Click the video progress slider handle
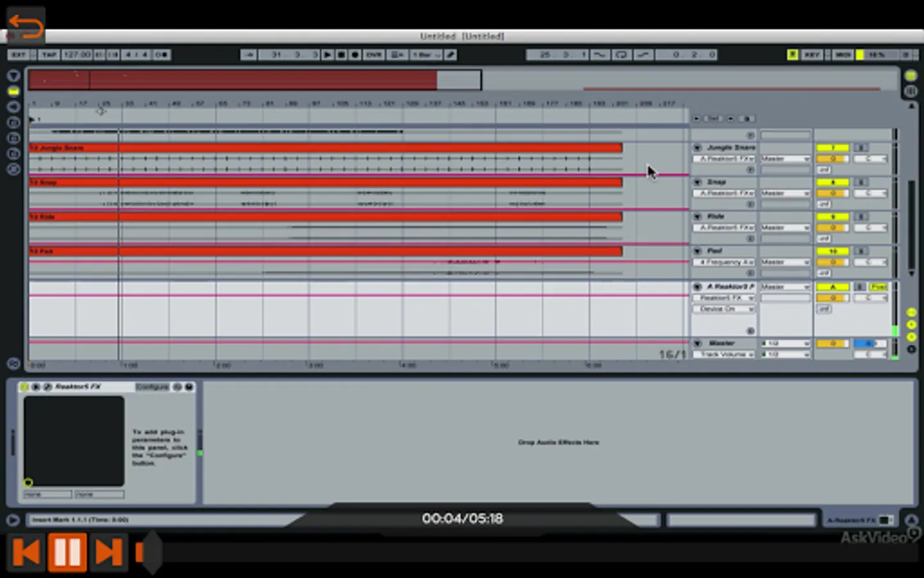 coord(149,552)
